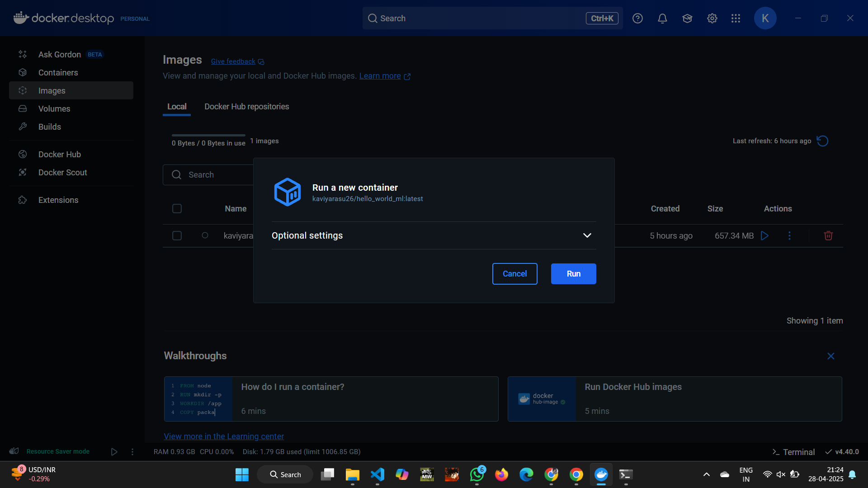
Task: Open the engine three-dot menu in status bar
Action: tap(132, 452)
